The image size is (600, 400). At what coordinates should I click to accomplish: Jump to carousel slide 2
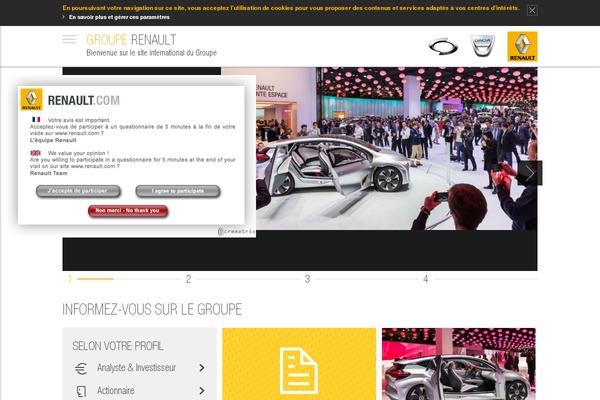tap(188, 279)
